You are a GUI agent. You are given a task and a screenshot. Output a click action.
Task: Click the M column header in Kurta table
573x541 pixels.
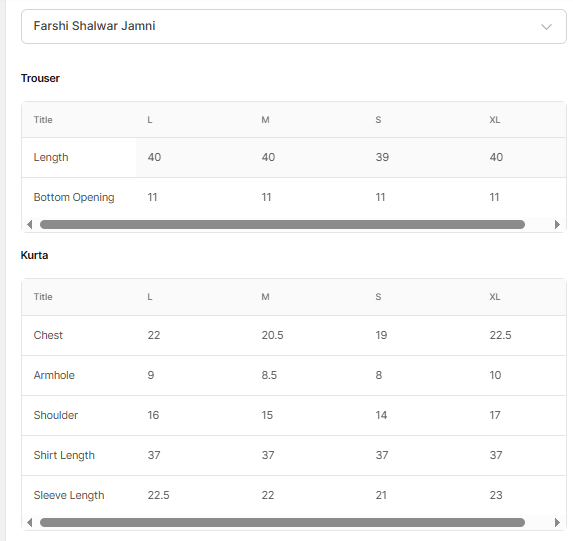(x=265, y=297)
